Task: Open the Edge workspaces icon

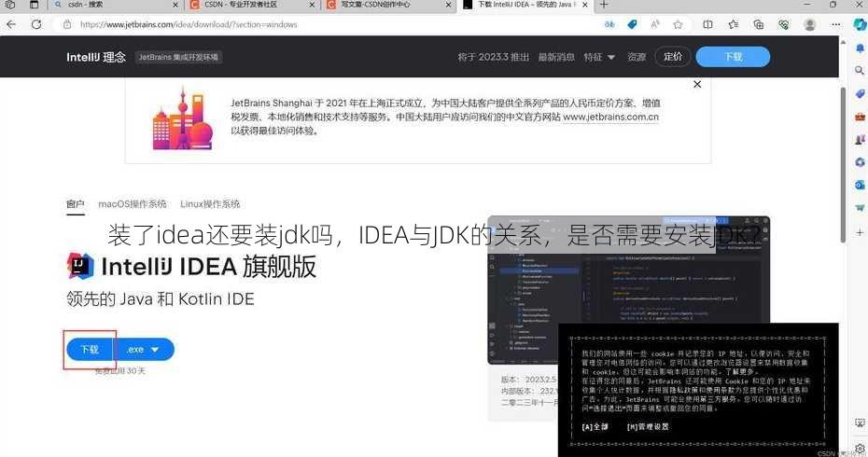Action: click(x=10, y=5)
